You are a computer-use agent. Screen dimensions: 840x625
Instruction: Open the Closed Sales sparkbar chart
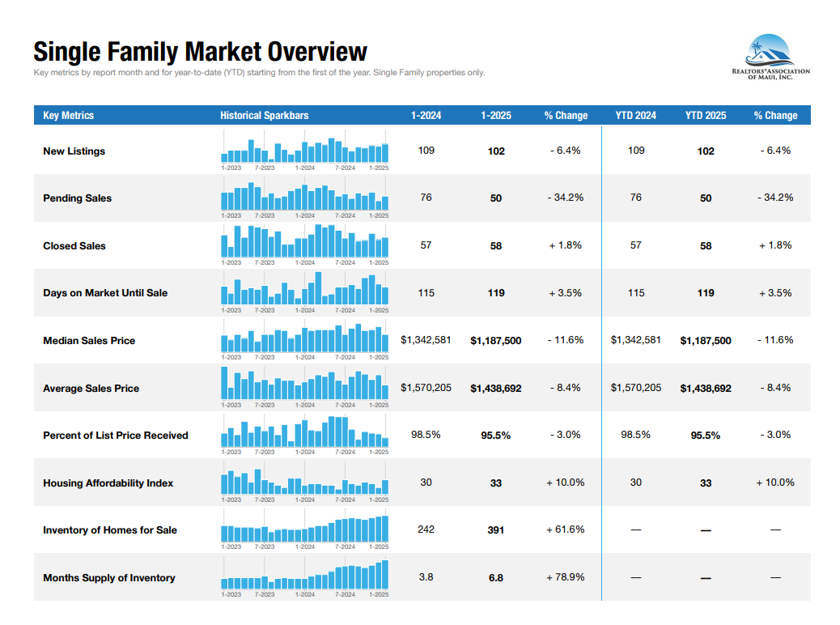pos(305,245)
